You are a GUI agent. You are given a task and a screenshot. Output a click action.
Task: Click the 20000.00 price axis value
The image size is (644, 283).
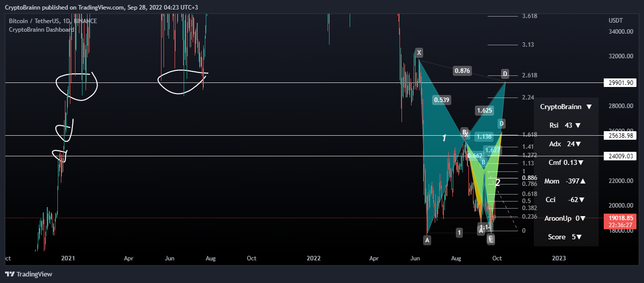pos(620,206)
